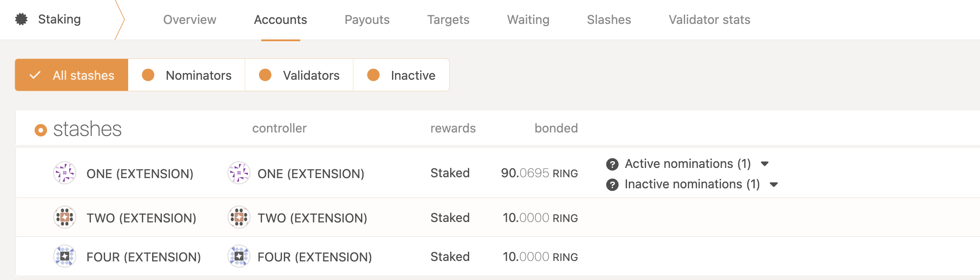The width and height of the screenshot is (980, 280).
Task: Switch to the Payouts tab
Action: coord(367,19)
